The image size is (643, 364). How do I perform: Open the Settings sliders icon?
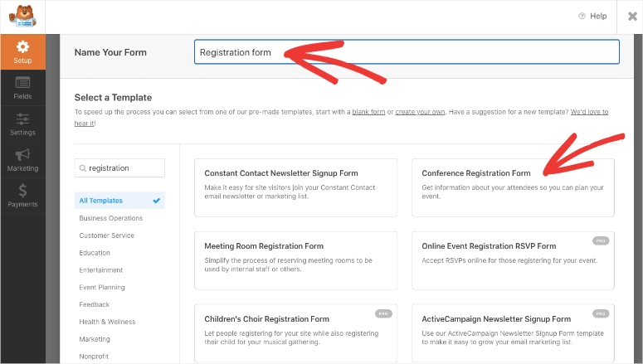22,119
